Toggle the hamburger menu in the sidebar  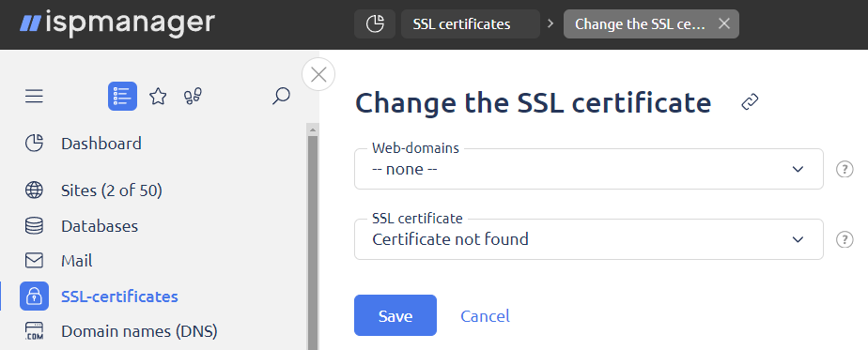click(x=35, y=97)
